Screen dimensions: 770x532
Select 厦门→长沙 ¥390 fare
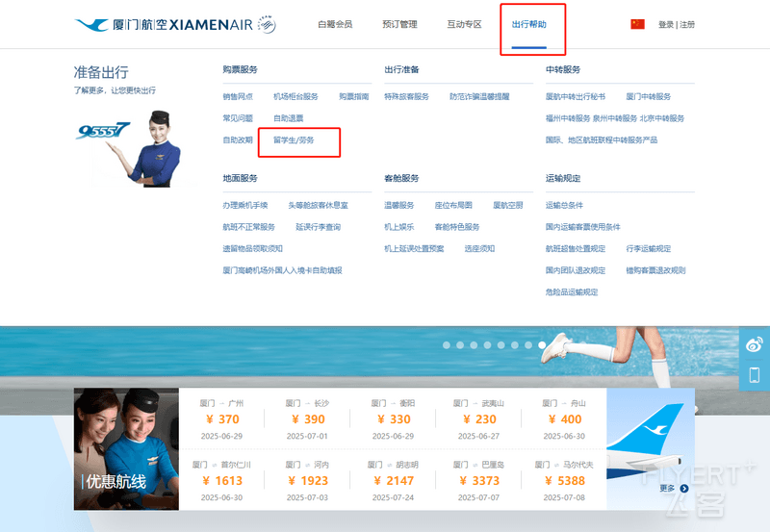tap(307, 419)
